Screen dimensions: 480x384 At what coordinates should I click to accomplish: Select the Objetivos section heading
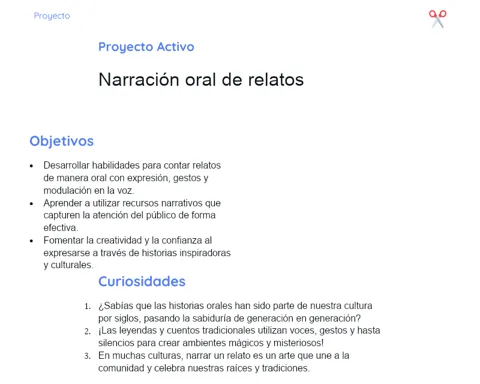tap(62, 141)
